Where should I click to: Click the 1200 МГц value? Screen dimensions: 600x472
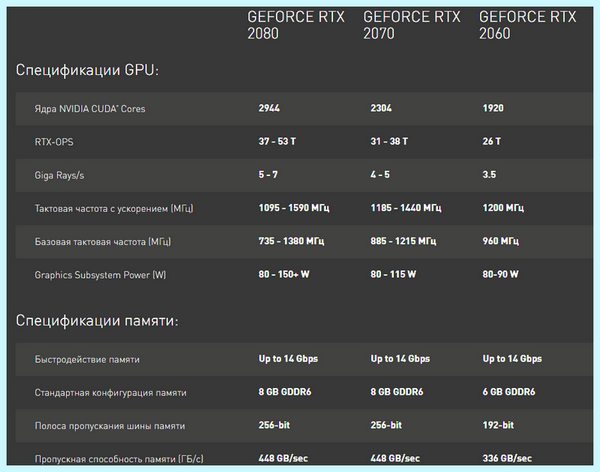click(503, 208)
